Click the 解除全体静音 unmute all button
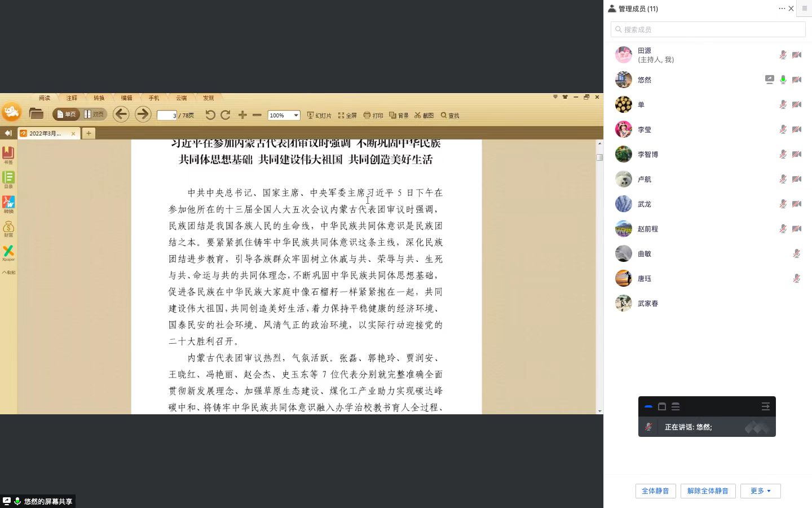812x508 pixels. pos(708,491)
